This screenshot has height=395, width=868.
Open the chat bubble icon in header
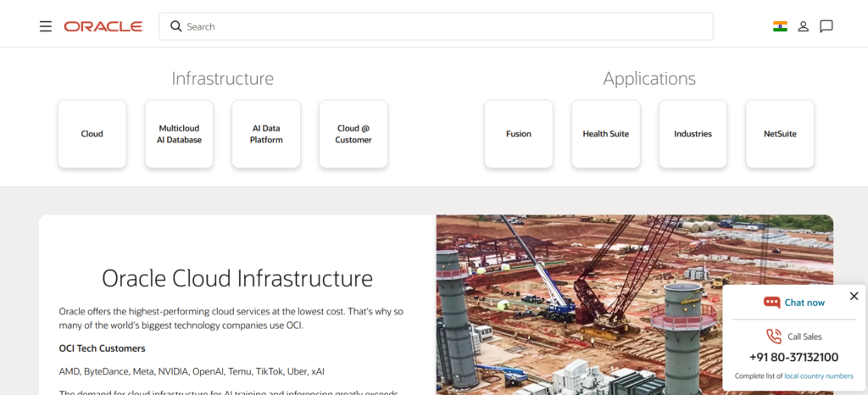(826, 26)
